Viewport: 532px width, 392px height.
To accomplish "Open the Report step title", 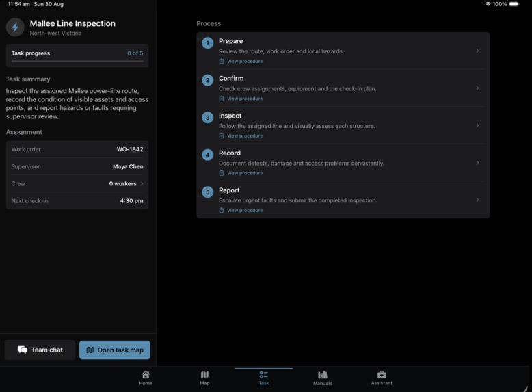I will 229,190.
